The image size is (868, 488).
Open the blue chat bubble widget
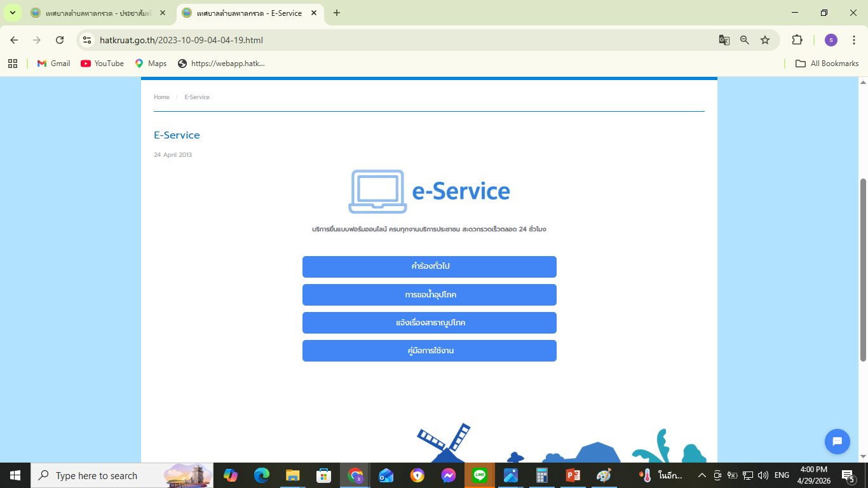[837, 442]
